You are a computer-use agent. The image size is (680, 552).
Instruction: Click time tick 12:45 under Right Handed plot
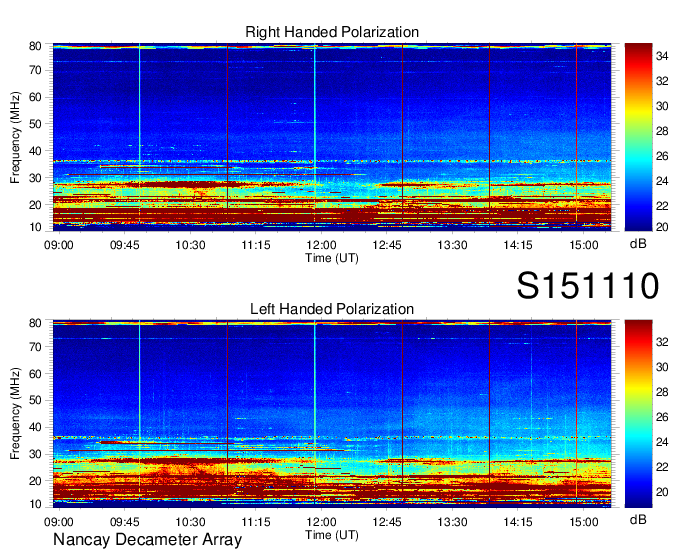coord(387,245)
